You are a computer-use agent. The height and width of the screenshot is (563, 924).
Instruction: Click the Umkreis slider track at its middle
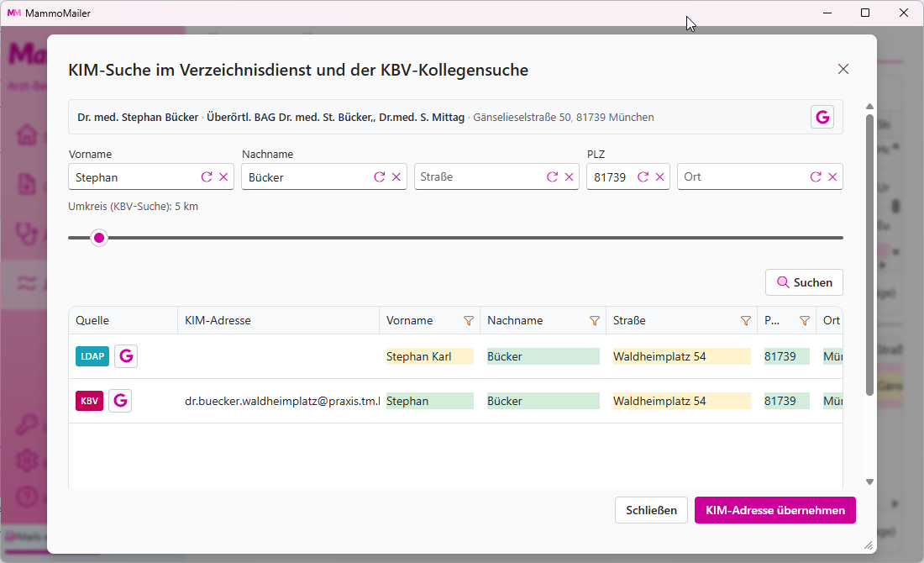coord(455,238)
